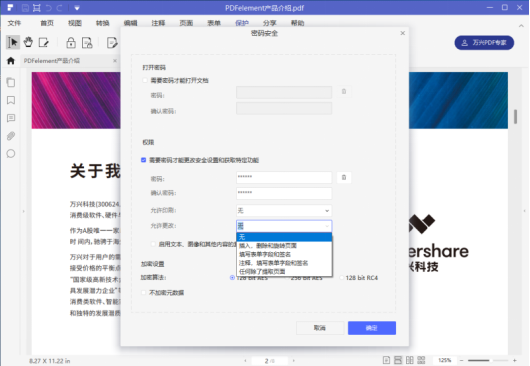Open the attachments paperclip panel
The height and width of the screenshot is (366, 530).
click(11, 136)
